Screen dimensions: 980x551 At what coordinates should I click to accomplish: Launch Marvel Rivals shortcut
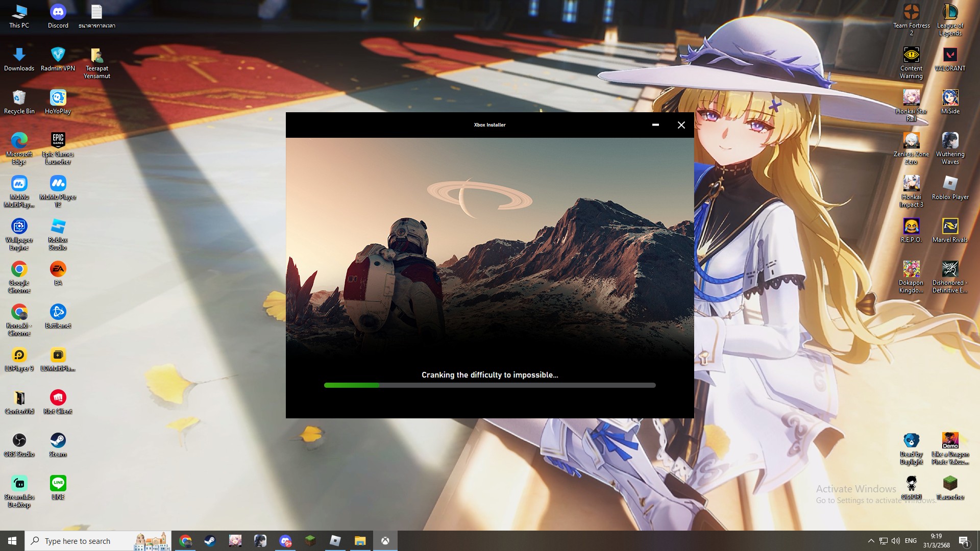click(950, 231)
